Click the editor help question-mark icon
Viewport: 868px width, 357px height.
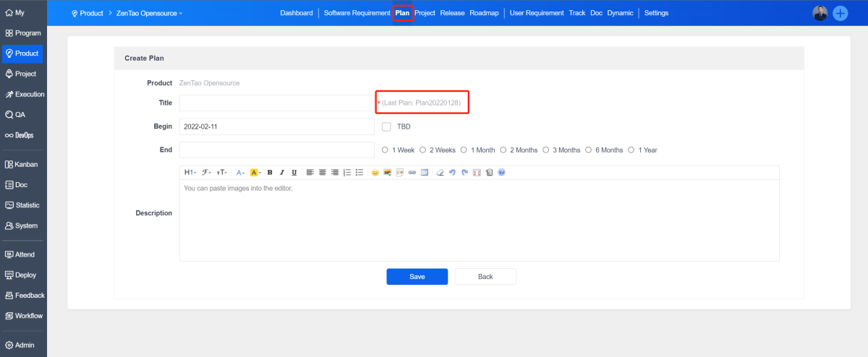coord(501,173)
